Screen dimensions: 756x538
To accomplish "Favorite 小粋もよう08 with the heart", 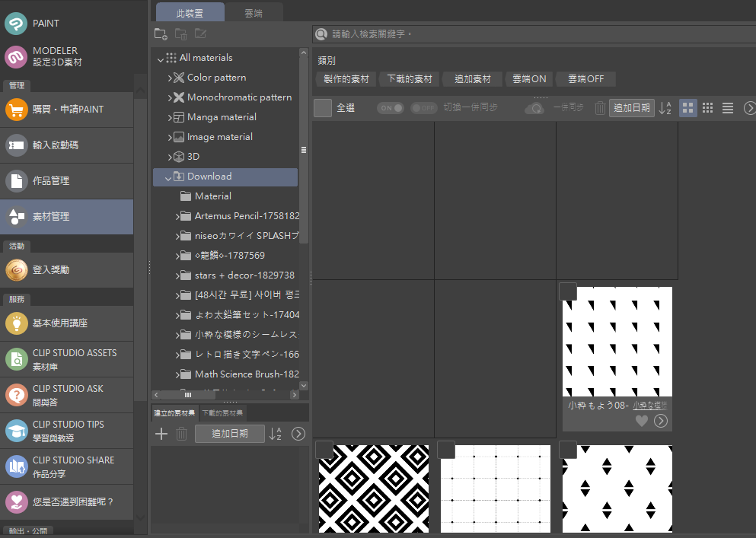I will point(642,421).
